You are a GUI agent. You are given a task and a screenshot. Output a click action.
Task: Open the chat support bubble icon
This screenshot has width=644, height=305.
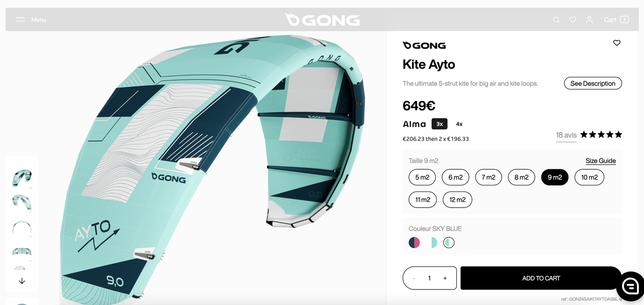pyautogui.click(x=630, y=286)
